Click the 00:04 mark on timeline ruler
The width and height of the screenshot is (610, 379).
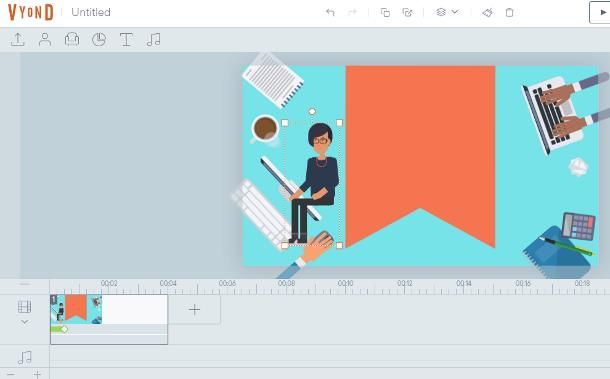[x=168, y=283]
